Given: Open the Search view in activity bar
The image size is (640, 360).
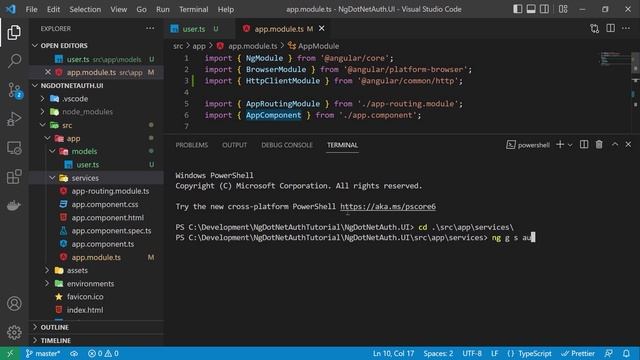Looking at the screenshot, I should click(x=14, y=61).
